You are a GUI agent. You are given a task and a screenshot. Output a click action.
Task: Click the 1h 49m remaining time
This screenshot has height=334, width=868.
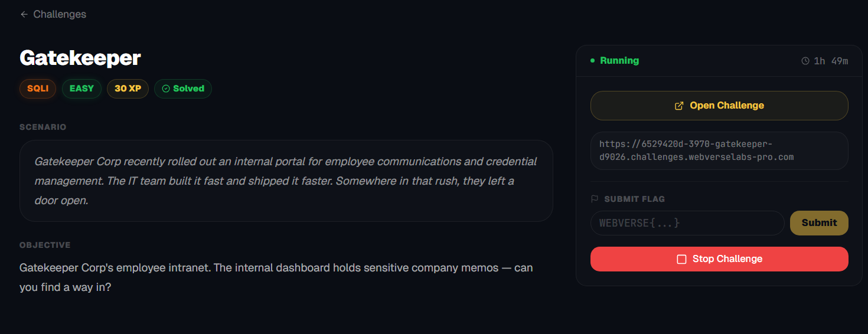pos(831,61)
